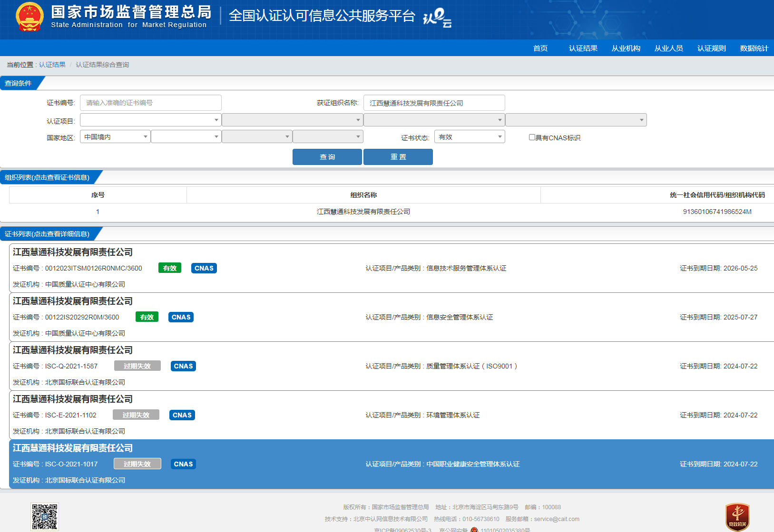Click 过期失效 badge of ISC-E-2021-1102

tap(136, 415)
